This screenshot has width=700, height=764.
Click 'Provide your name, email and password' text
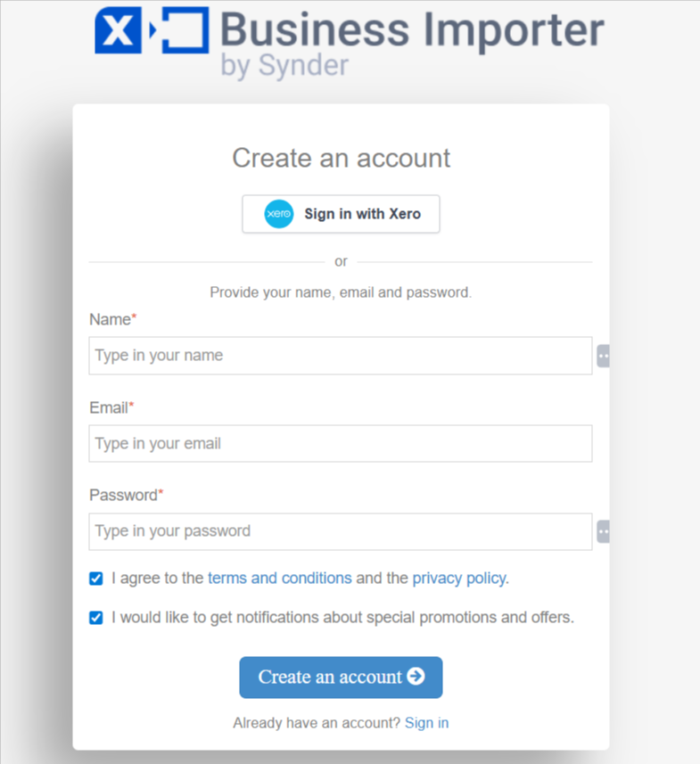[341, 292]
